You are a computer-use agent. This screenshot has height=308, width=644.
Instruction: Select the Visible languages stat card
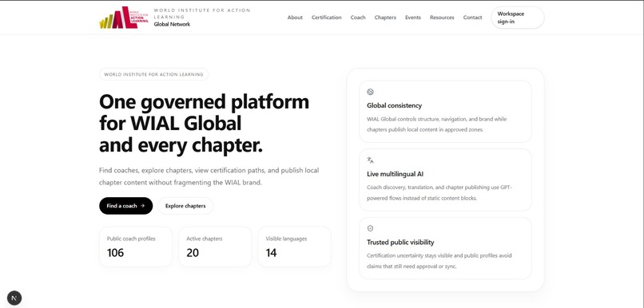tap(294, 247)
